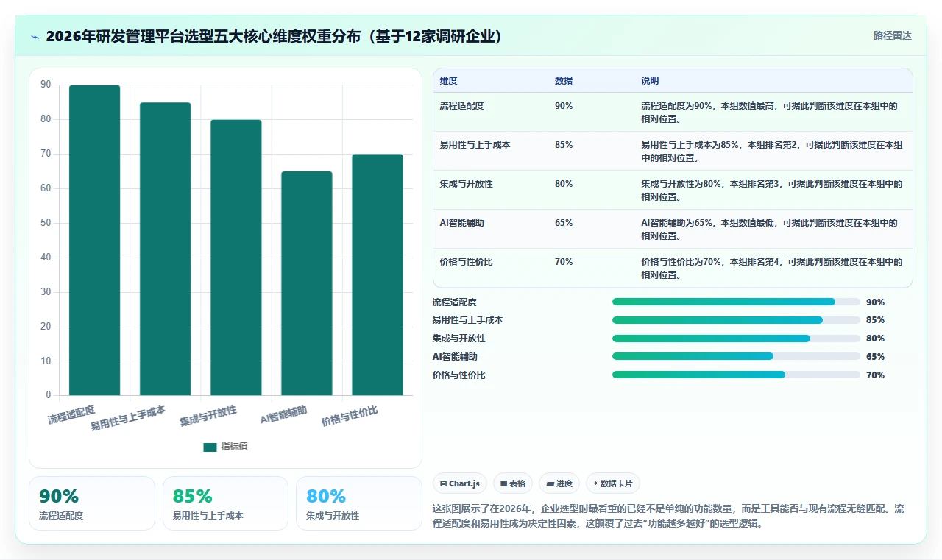This screenshot has height=560, width=942.
Task: Click the 本组排名第4 description cell
Action: [x=772, y=269]
